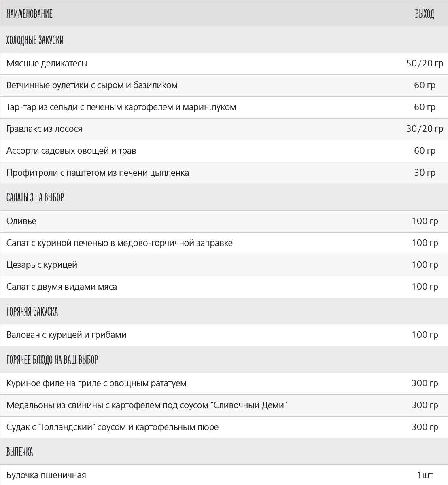Screen dimensions: 448x485
Task: Click the «Наименование» column header
Action: click(30, 14)
